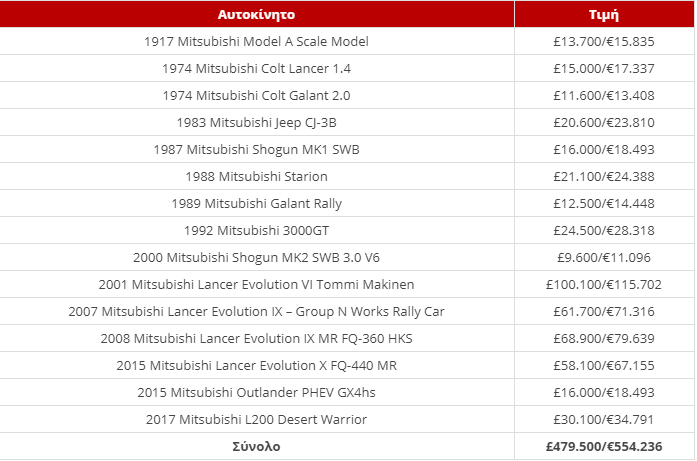Viewport: 697px width, 461px height.
Task: Click the Τιμή column header
Action: (x=604, y=14)
